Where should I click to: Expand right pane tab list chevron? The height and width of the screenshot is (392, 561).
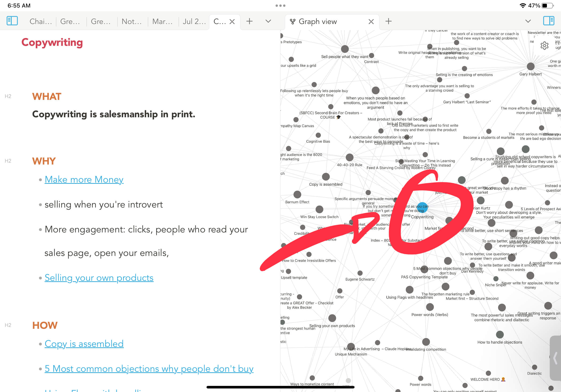pos(528,21)
